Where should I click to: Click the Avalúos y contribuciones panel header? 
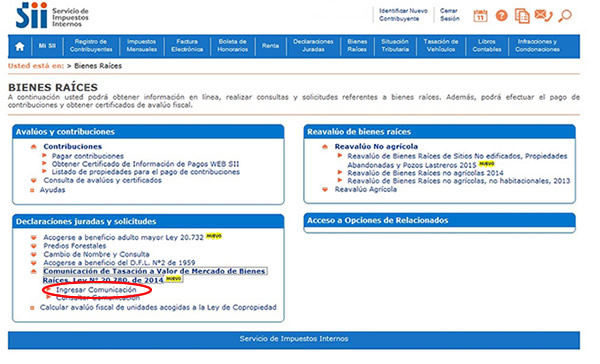tap(148, 132)
